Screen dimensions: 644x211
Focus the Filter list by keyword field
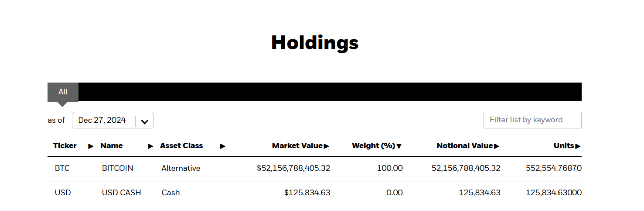(x=532, y=120)
